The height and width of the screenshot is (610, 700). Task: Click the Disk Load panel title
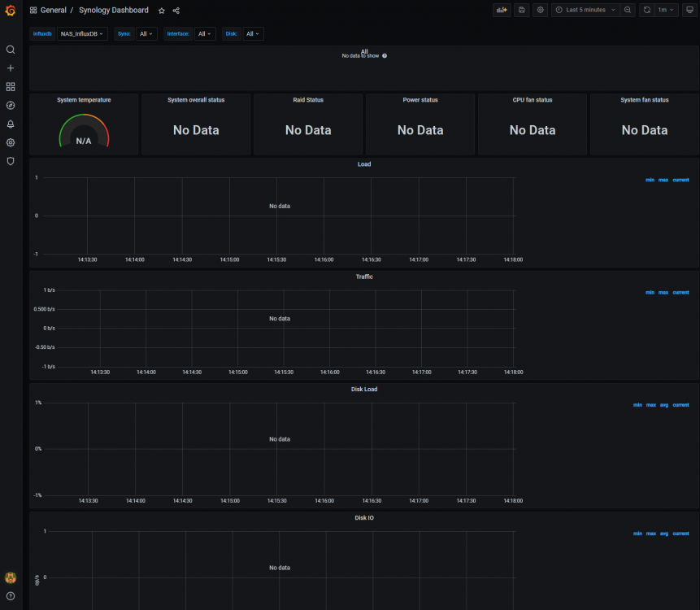pos(364,389)
